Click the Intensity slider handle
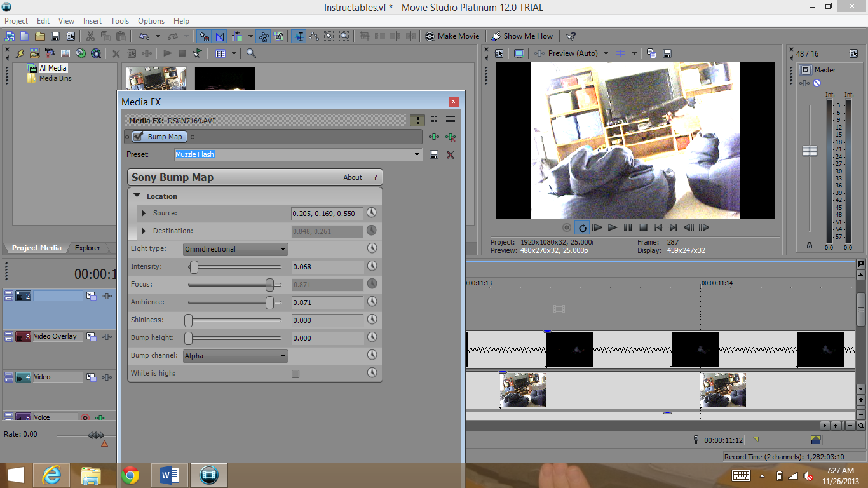The height and width of the screenshot is (488, 868). (194, 267)
